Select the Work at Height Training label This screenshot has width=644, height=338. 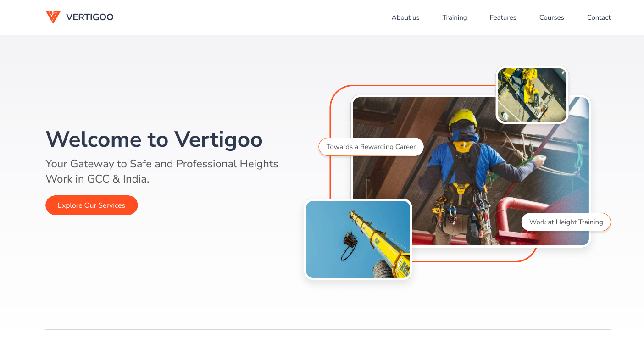click(566, 222)
